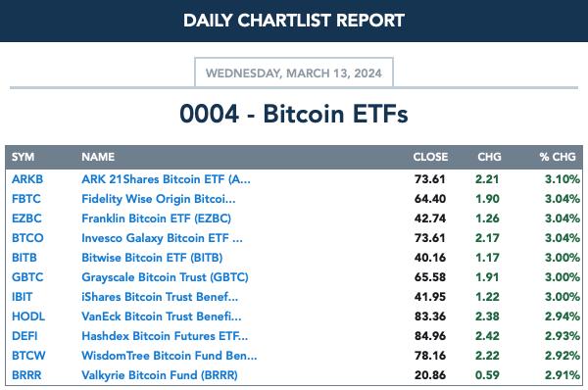Sort table by the SYM column header
Image resolution: width=588 pixels, height=390 pixels.
tap(23, 157)
